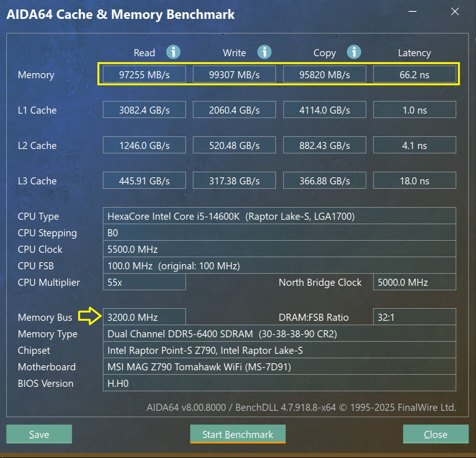Click Memory Type Dual Channel DDR5-6400 SDRAM
This screenshot has height=458, width=476.
point(279,333)
